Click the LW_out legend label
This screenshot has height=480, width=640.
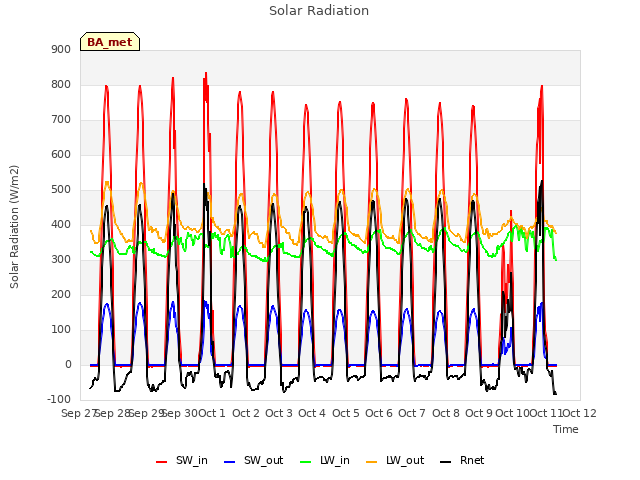coord(405,460)
